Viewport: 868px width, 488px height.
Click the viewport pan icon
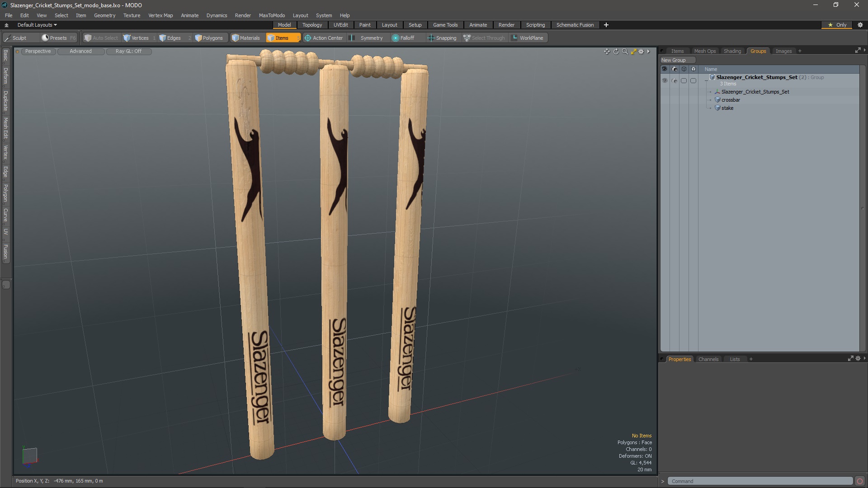tap(607, 52)
